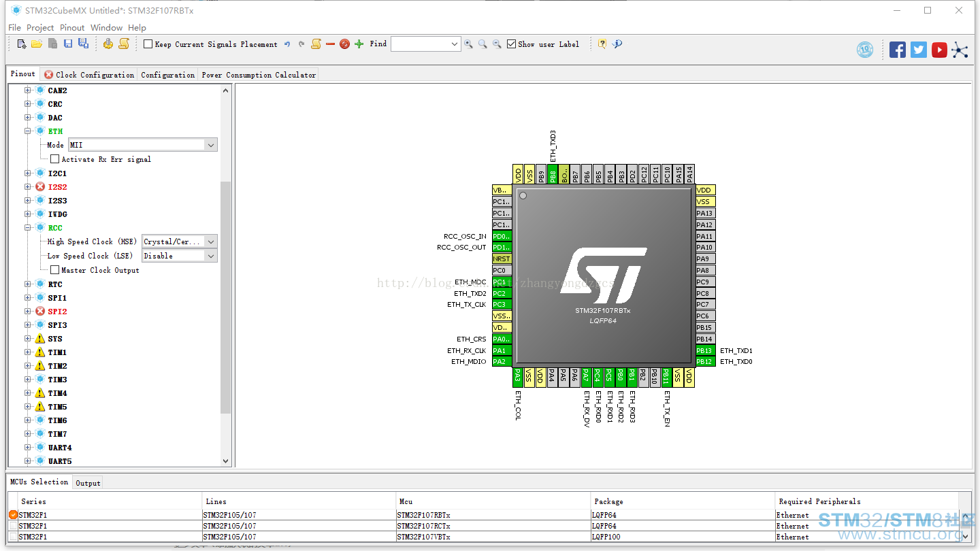Open the Window menu

click(x=106, y=28)
